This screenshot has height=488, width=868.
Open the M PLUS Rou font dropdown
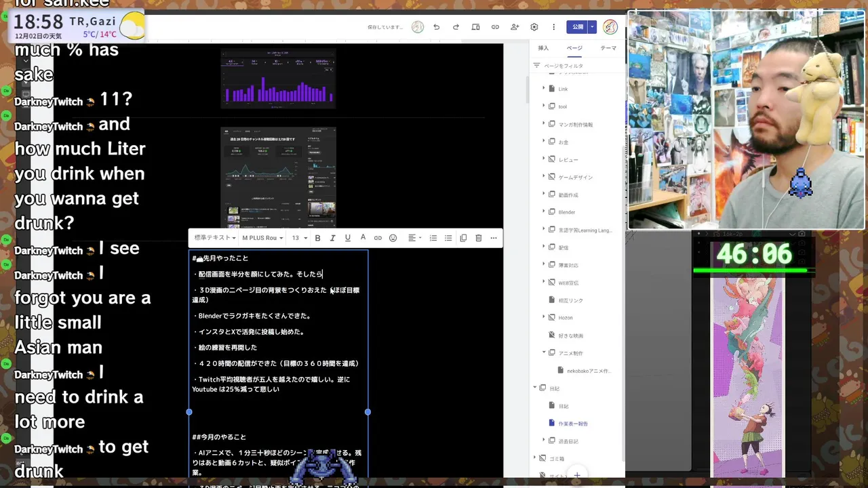point(262,238)
